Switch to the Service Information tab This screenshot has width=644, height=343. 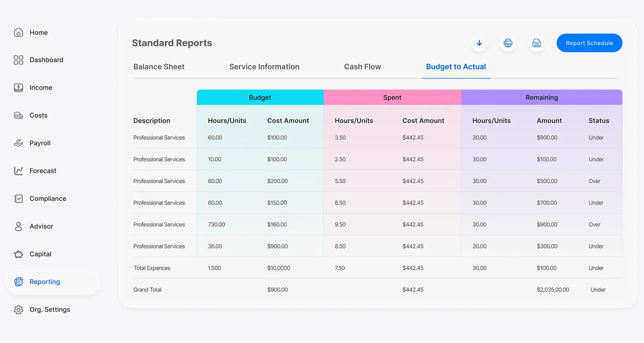(x=264, y=67)
